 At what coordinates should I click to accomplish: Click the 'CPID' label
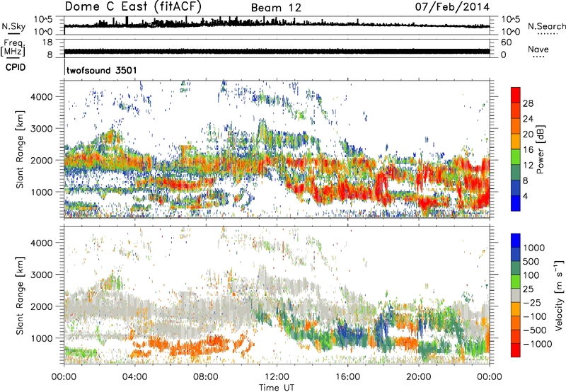pos(16,67)
